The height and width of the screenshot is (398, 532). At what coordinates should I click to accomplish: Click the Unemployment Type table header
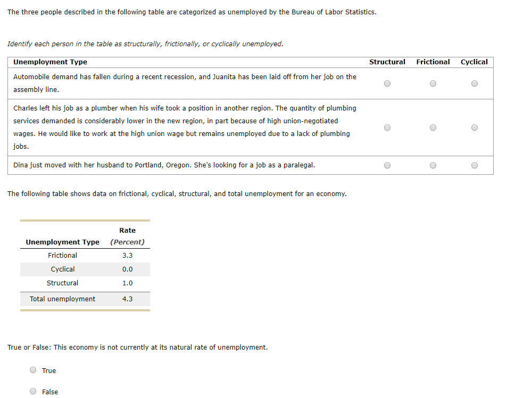tap(49, 62)
